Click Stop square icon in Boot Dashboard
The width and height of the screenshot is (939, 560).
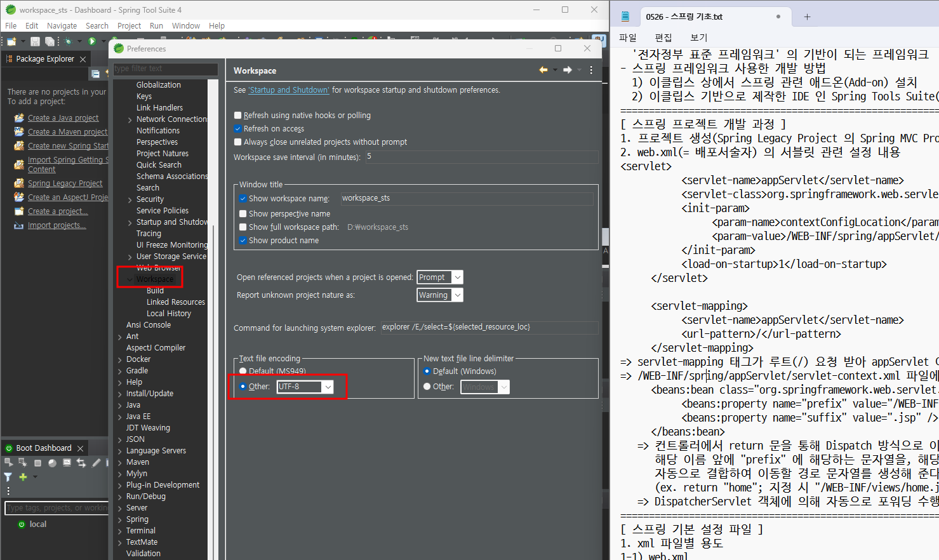37,463
